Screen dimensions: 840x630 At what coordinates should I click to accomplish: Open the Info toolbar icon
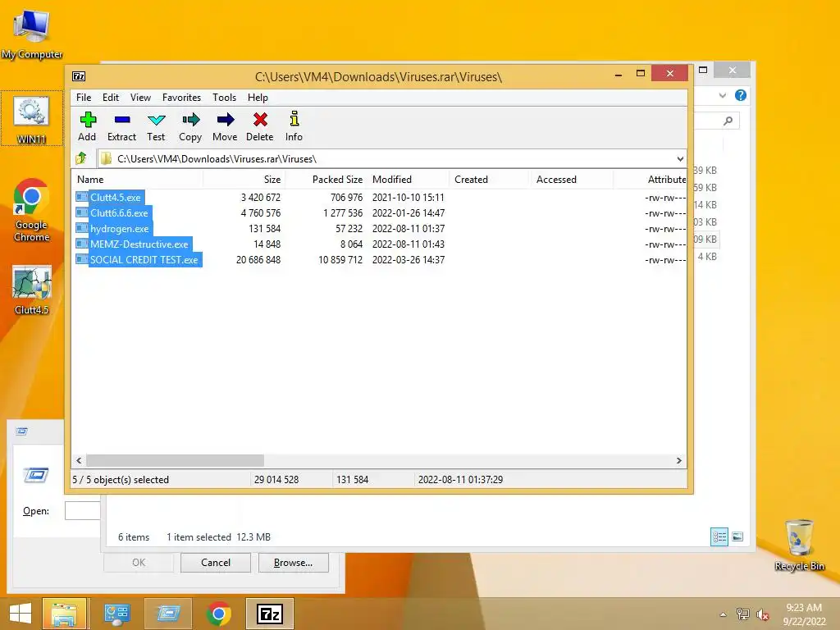(x=294, y=119)
